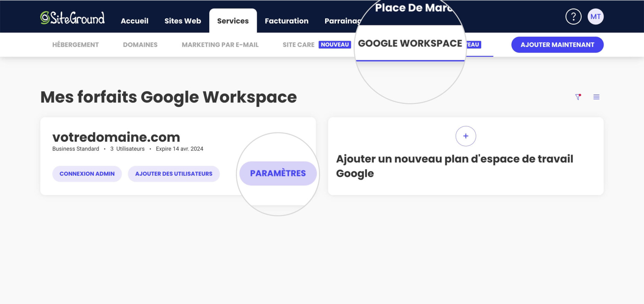This screenshot has width=644, height=304.
Task: Click Connexion Admin button
Action: click(87, 174)
